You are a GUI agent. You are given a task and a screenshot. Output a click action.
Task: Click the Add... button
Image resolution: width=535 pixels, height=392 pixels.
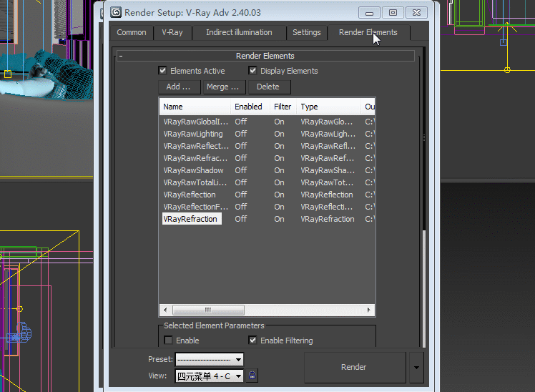(x=178, y=87)
